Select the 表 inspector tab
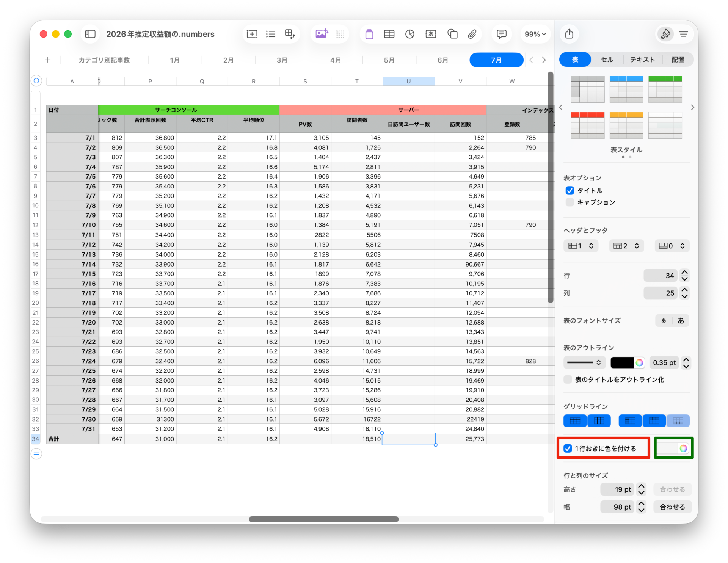The image size is (728, 563). [x=575, y=60]
